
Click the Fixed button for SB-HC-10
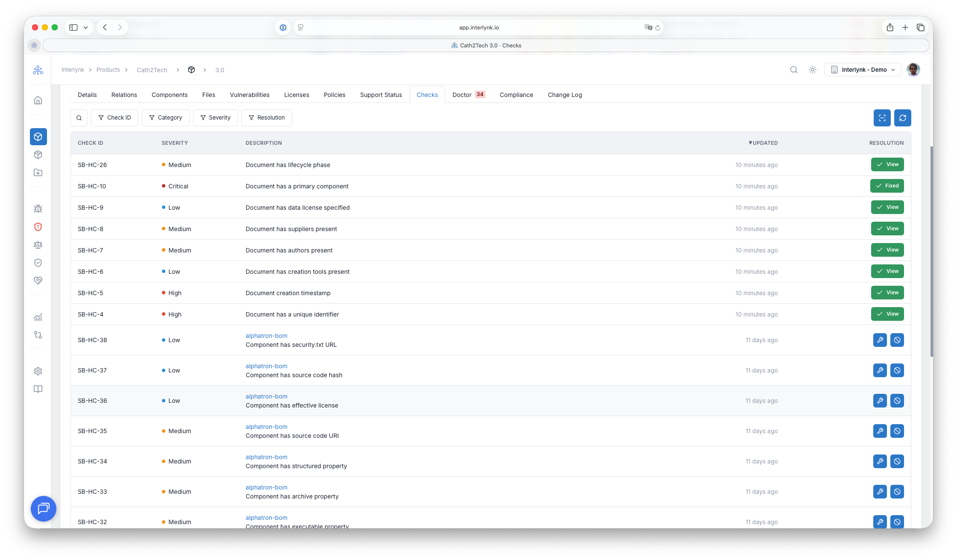click(x=887, y=186)
